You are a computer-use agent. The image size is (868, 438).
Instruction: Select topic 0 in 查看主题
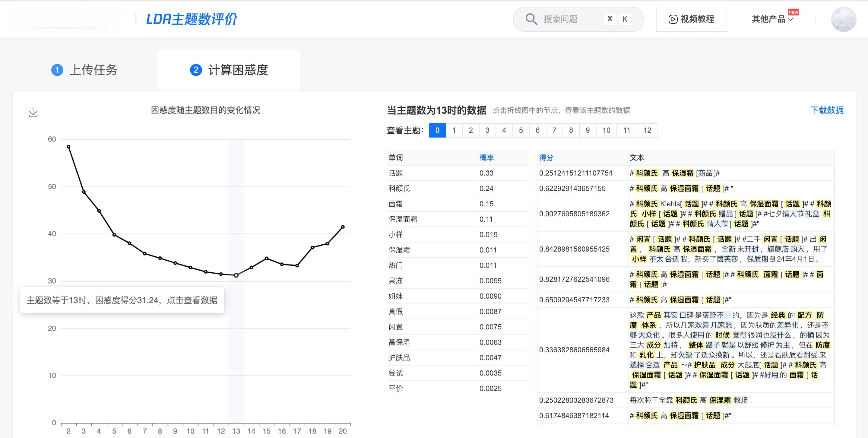click(x=437, y=130)
